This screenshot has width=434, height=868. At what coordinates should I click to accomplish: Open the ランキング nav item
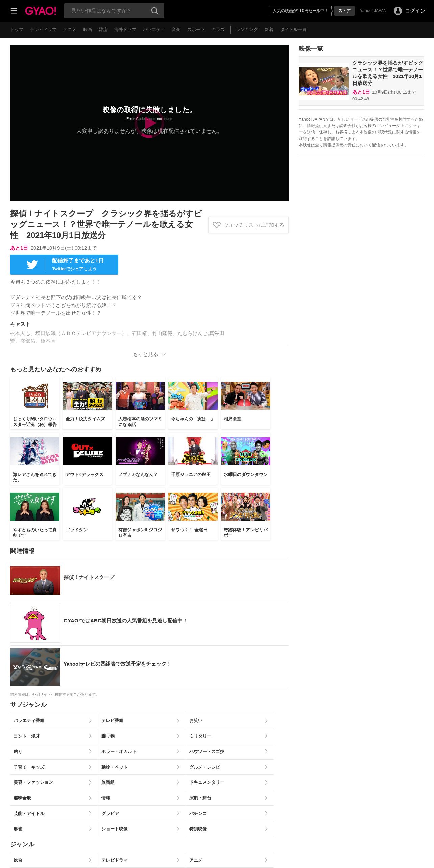click(x=247, y=30)
